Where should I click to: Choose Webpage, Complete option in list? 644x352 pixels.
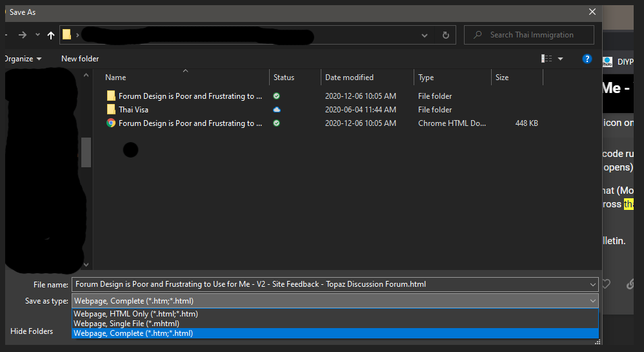click(x=133, y=333)
